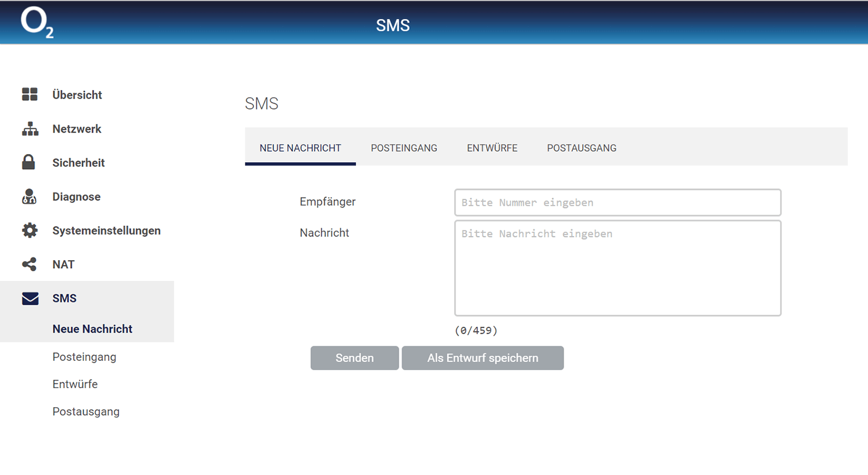868x475 pixels.
Task: Open Posteingang in the sidebar submenu
Action: (84, 357)
